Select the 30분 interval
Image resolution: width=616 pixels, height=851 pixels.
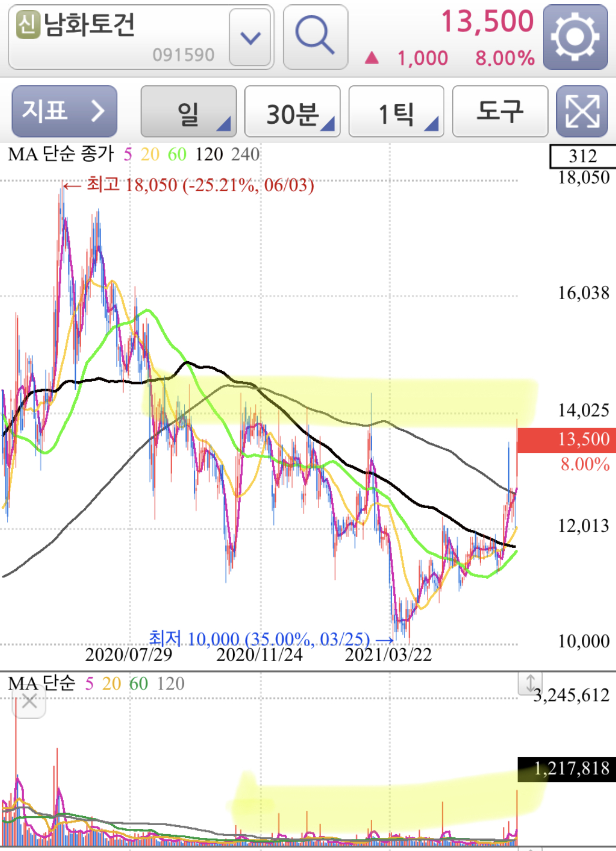(293, 111)
